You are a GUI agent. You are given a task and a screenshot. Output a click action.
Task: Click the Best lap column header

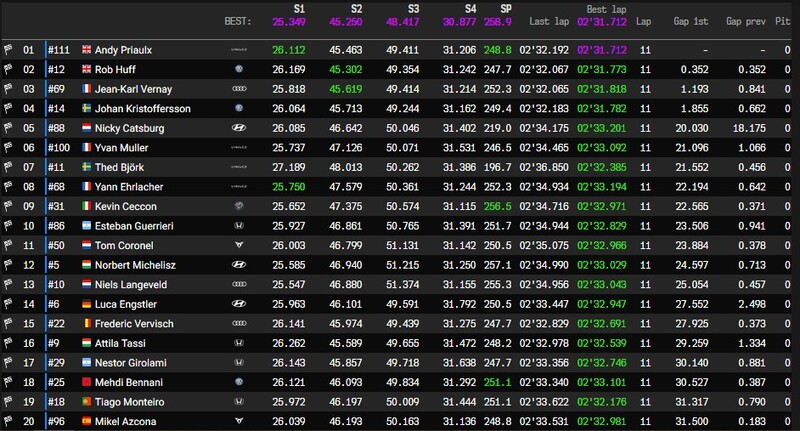pyautogui.click(x=606, y=9)
